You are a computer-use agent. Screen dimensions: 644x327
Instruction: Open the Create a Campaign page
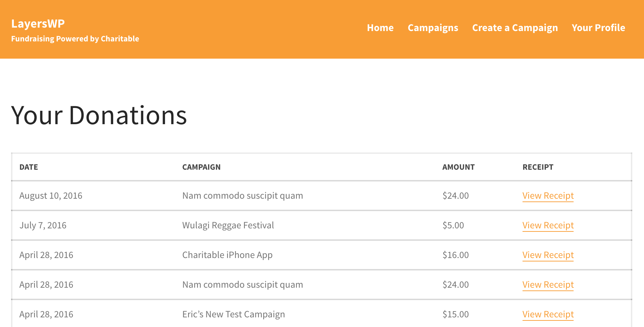515,28
